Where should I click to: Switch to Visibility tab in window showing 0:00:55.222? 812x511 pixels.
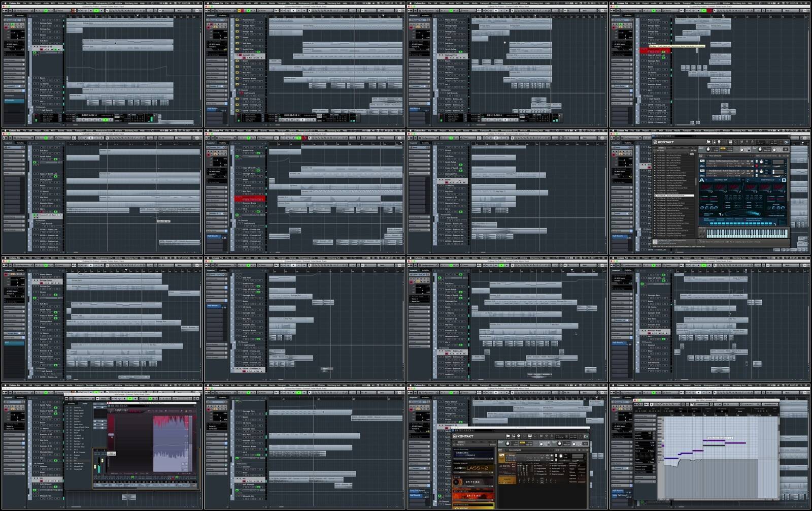[20, 15]
